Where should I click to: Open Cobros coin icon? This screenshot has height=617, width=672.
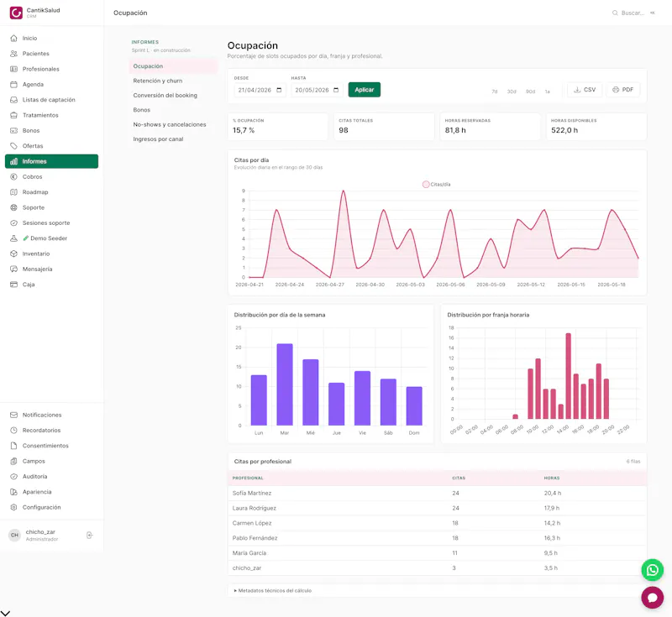[13, 177]
